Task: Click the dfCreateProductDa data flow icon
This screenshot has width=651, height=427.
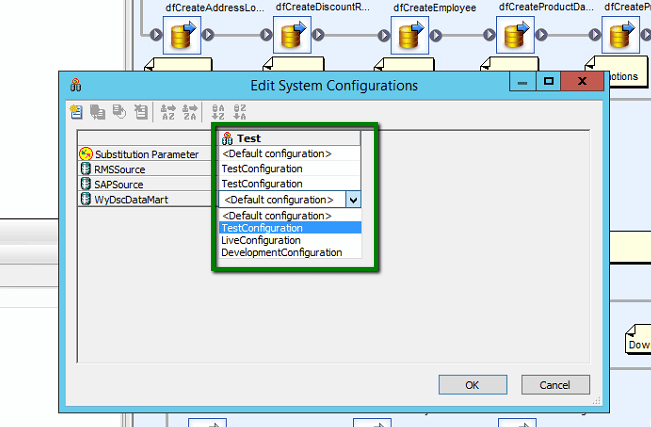Action: coord(514,37)
